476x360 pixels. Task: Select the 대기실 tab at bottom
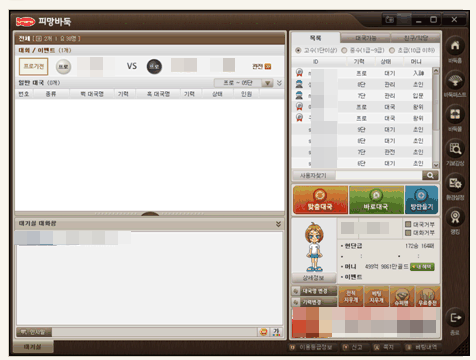pyautogui.click(x=33, y=347)
